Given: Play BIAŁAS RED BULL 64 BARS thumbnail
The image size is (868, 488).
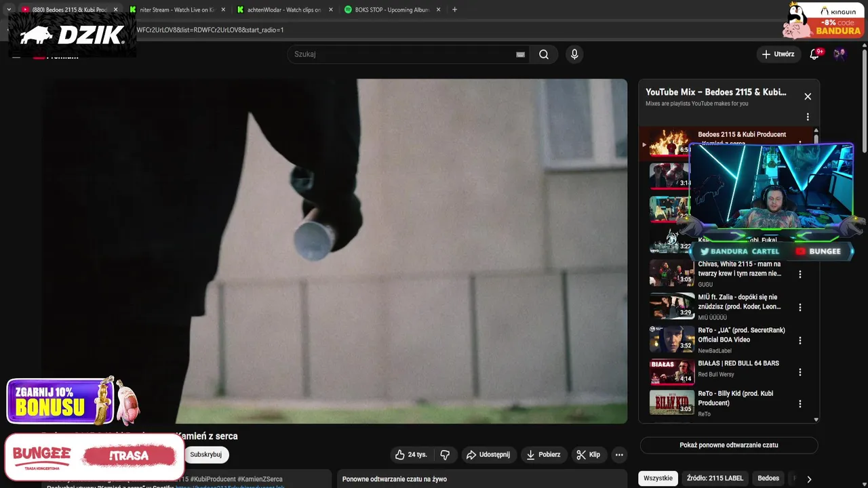Looking at the screenshot, I should click(672, 371).
